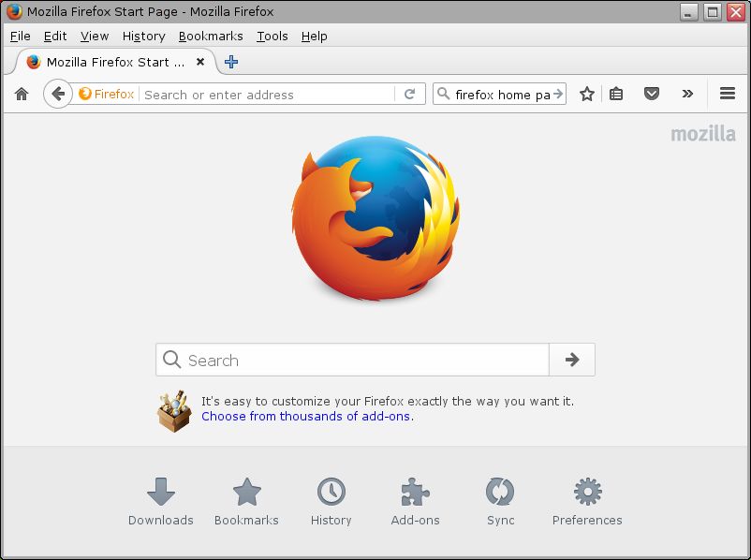Open the View menu

pyautogui.click(x=95, y=36)
